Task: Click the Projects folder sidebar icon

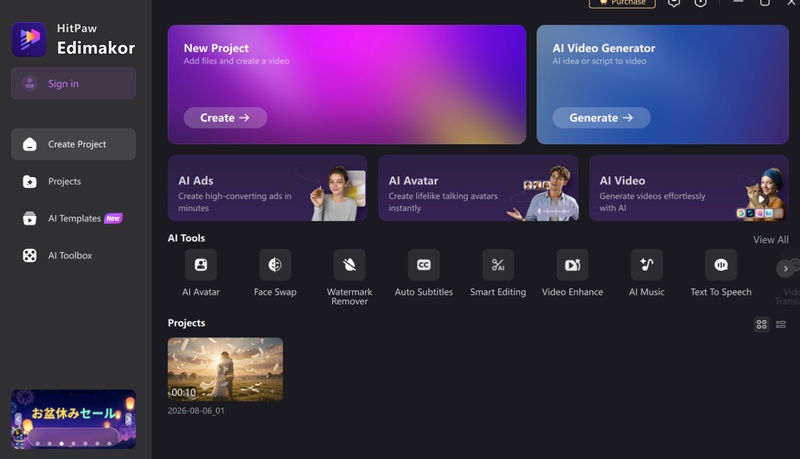Action: [30, 182]
